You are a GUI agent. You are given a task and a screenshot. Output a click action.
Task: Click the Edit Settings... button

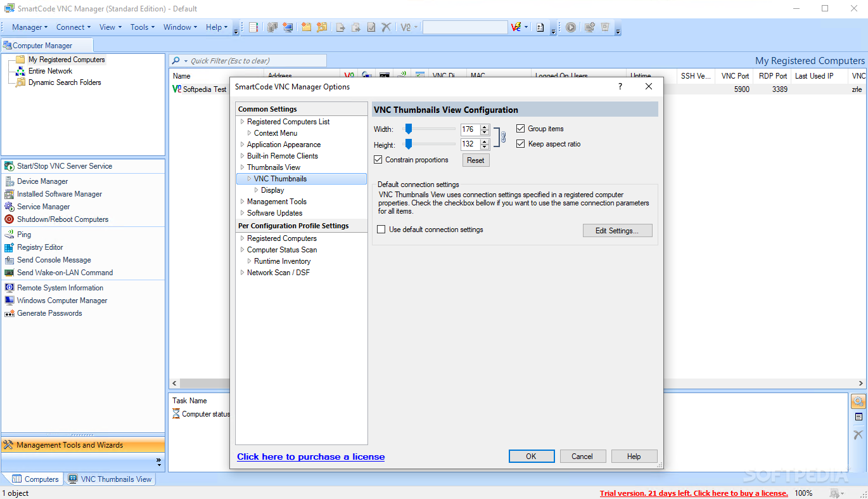click(617, 231)
